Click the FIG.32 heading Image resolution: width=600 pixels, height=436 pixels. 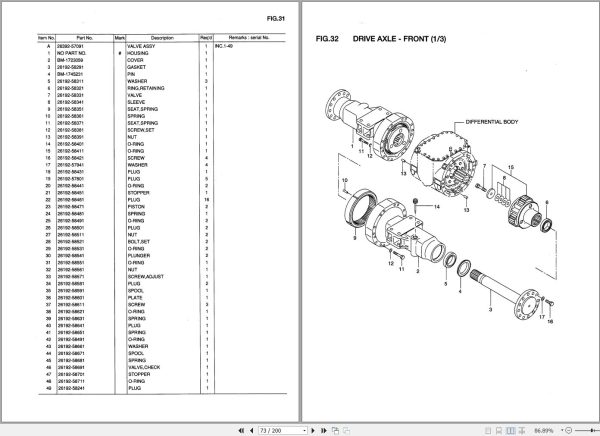[327, 39]
